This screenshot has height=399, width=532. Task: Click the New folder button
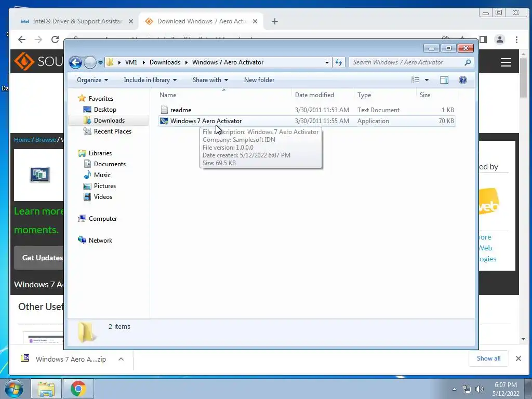259,80
